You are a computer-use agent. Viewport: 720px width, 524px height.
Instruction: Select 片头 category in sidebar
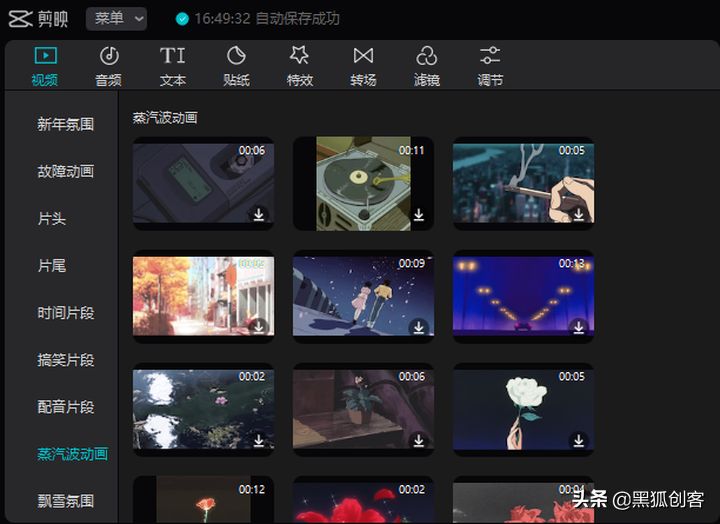(x=52, y=219)
